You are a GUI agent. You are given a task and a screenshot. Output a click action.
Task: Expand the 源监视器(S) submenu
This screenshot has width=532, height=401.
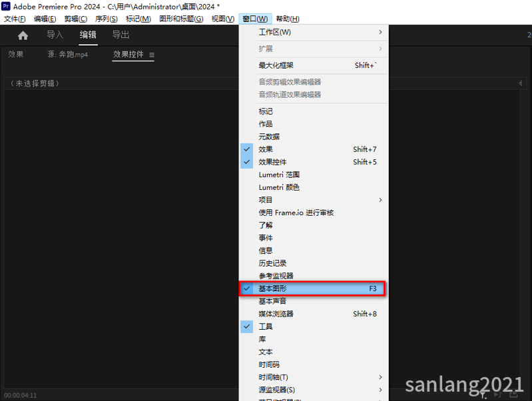coord(314,390)
